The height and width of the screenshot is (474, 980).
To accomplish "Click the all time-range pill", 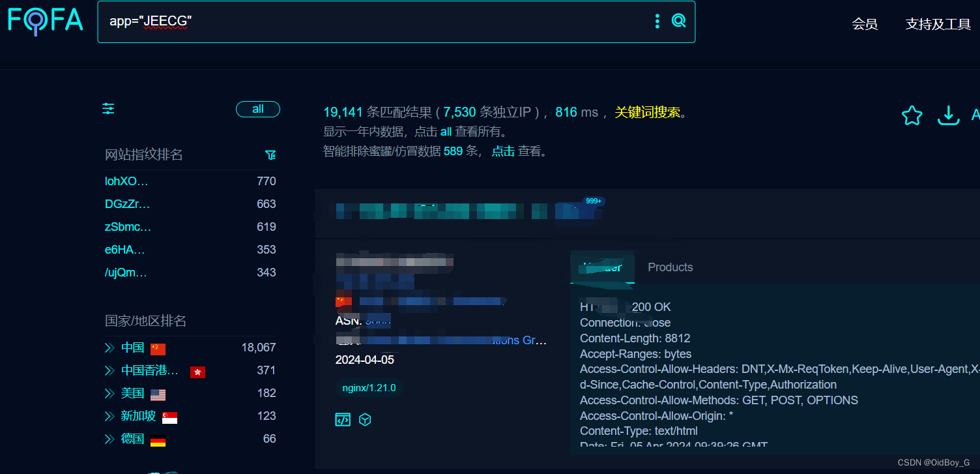I will pyautogui.click(x=258, y=109).
